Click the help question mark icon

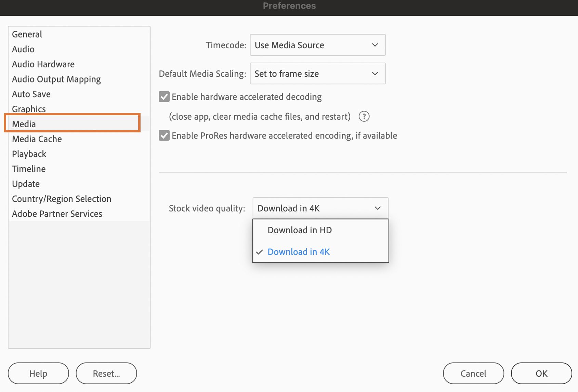(364, 117)
